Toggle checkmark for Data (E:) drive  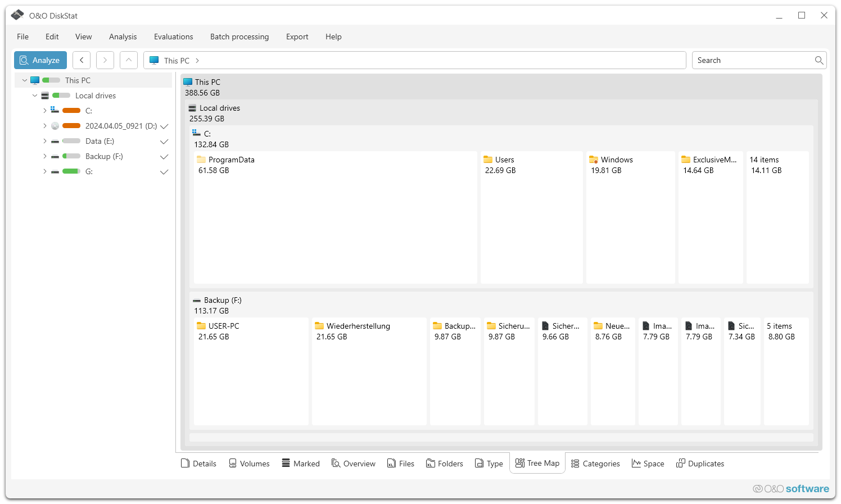164,142
